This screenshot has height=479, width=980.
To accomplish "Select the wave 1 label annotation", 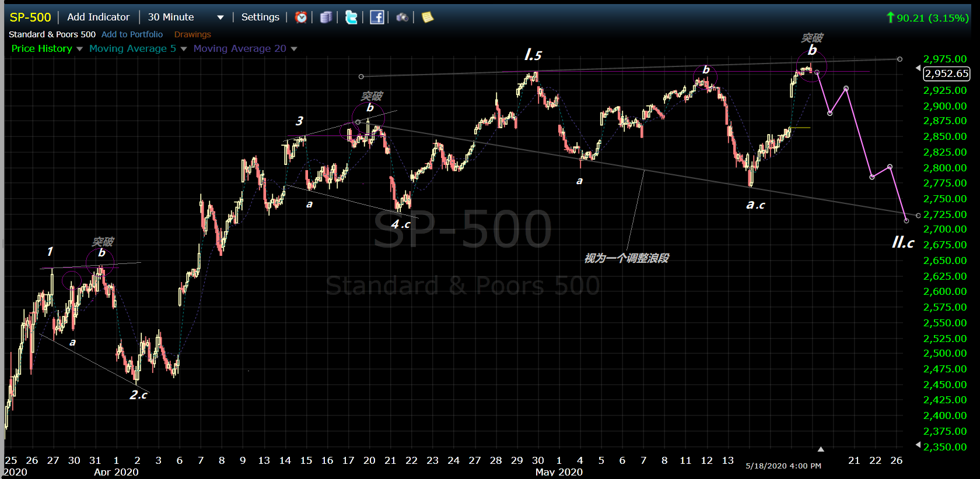I will 50,252.
